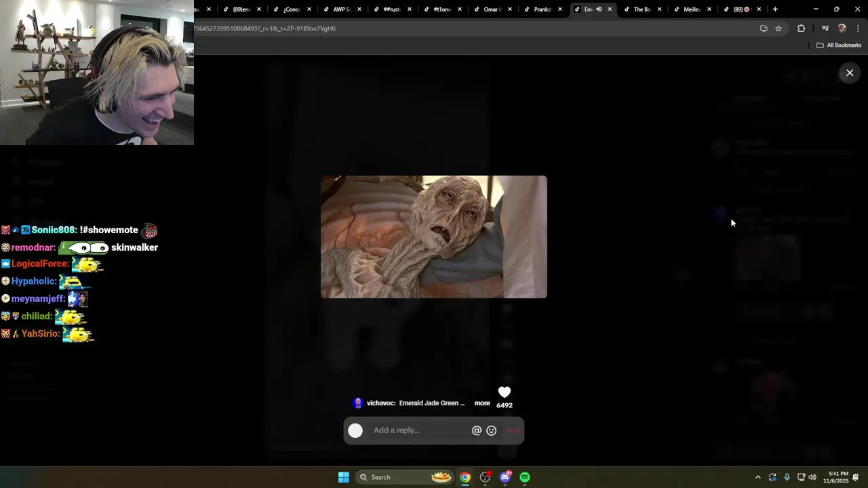The image size is (868, 488).
Task: Click the microphone tray icon
Action: [787, 477]
